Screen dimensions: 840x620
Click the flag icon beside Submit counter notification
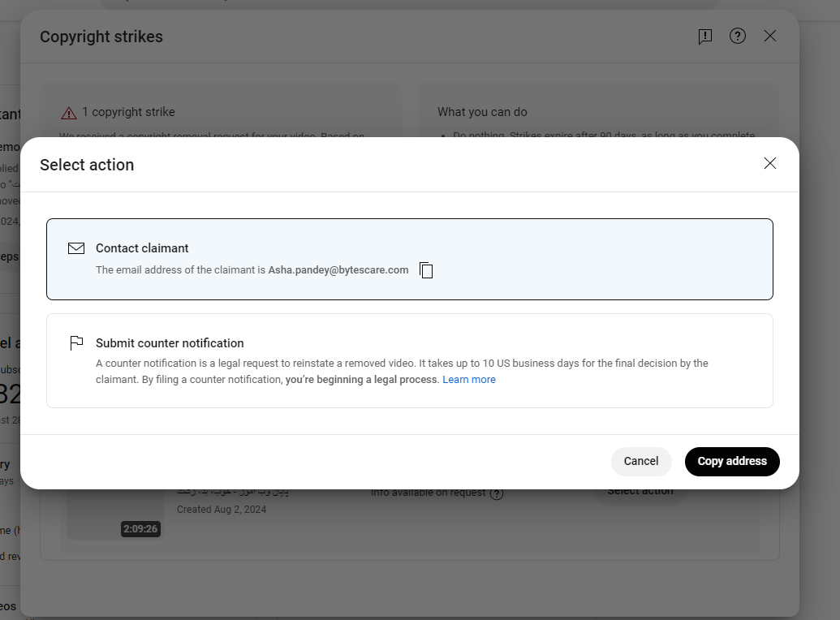click(x=76, y=343)
